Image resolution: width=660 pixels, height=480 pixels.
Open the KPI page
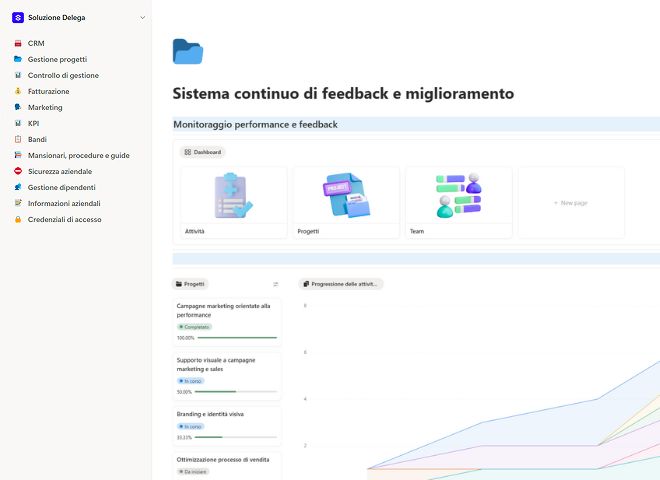point(34,123)
